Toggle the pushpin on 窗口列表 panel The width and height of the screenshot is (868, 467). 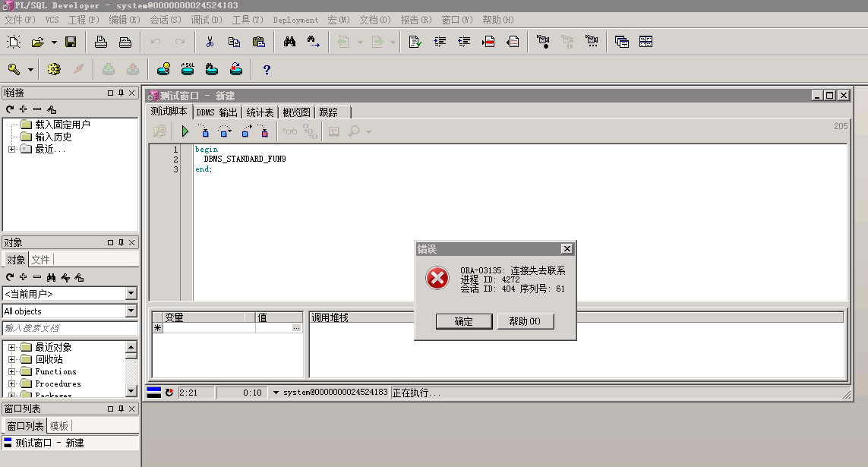click(120, 409)
